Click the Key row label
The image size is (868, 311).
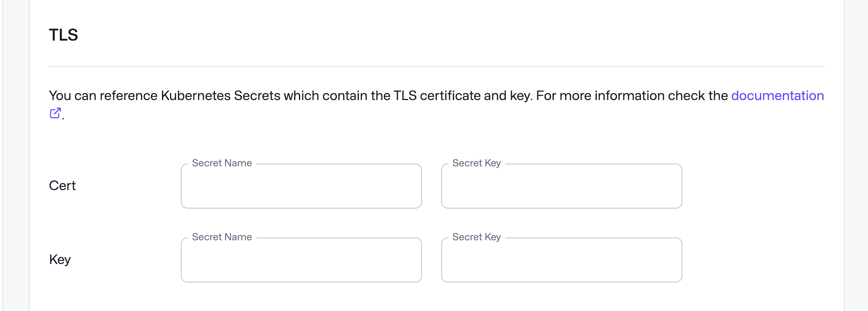coord(60,259)
